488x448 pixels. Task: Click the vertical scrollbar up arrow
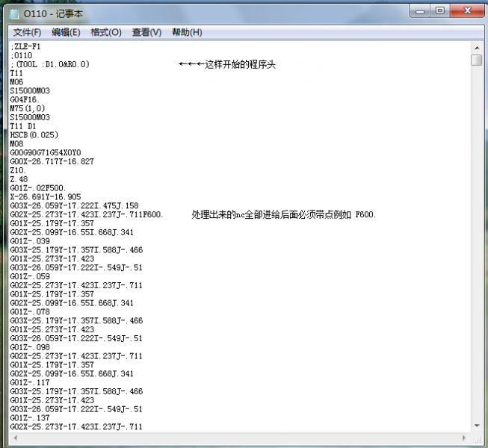pos(477,48)
